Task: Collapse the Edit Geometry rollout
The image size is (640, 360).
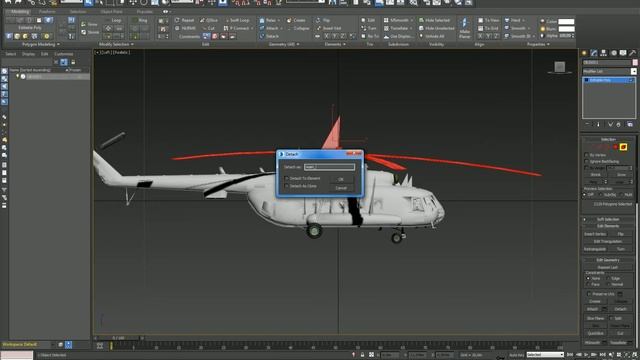Action: [608, 260]
